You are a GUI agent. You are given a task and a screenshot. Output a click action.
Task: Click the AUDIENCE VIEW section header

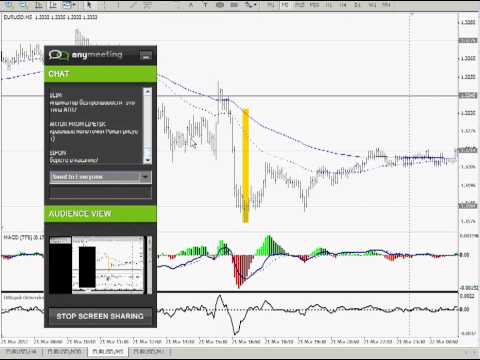coord(100,214)
